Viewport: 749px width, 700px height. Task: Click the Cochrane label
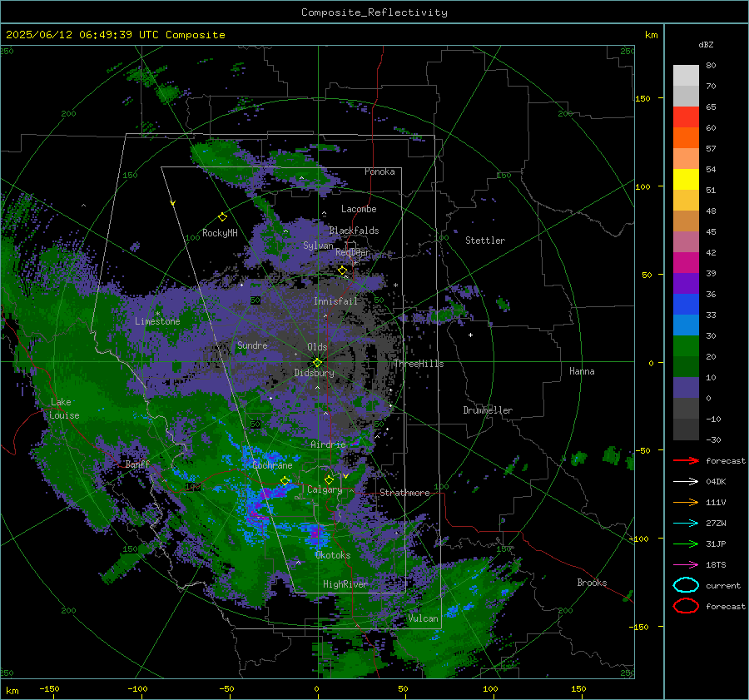coord(272,465)
